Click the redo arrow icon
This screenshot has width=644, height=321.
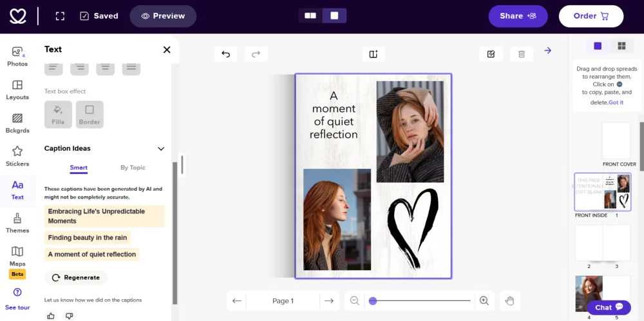point(256,54)
